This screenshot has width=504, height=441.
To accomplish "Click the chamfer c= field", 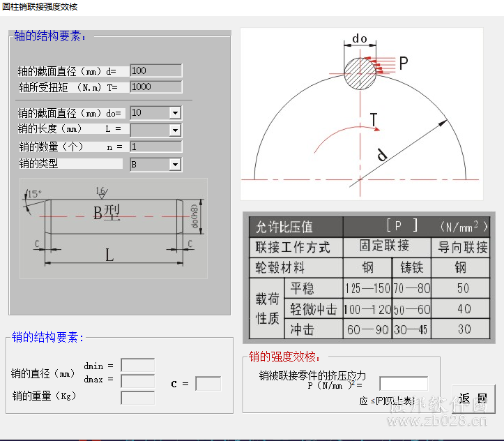I will click(x=208, y=384).
